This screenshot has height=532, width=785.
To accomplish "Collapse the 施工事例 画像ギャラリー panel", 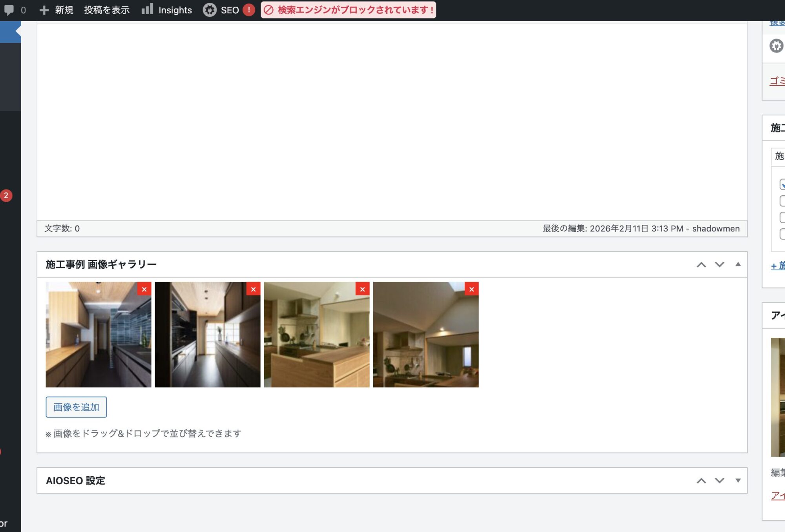I will (738, 264).
